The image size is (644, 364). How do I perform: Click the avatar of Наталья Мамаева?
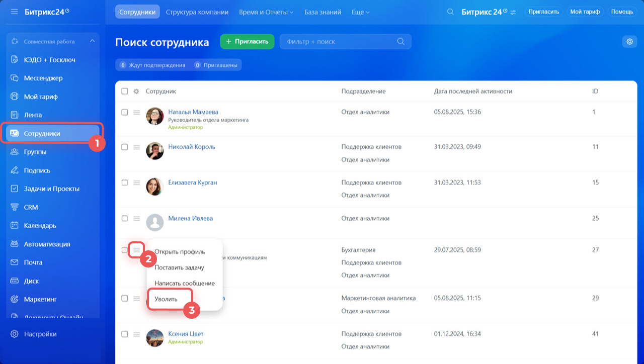coord(154,116)
